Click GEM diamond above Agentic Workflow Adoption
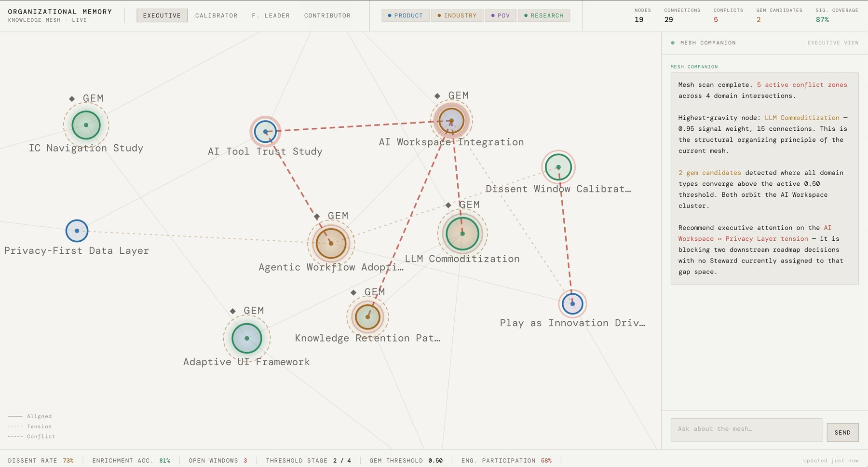 point(317,216)
